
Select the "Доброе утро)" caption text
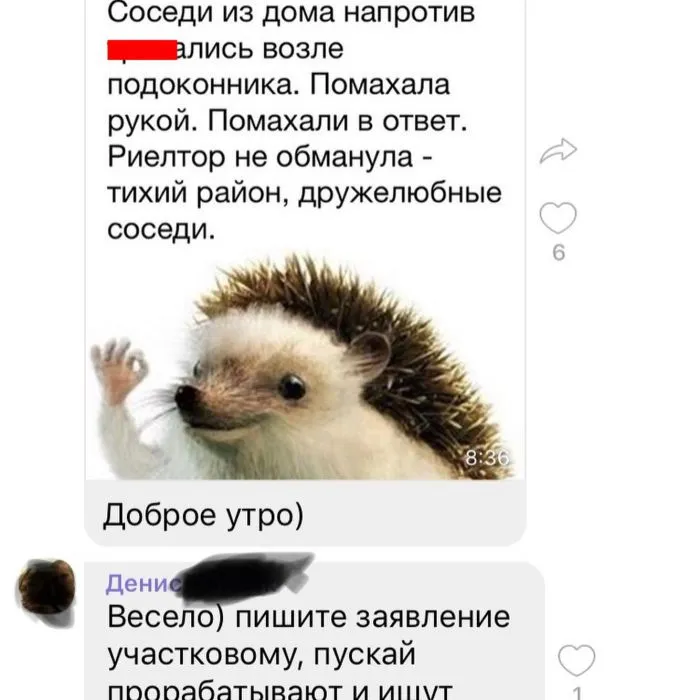tap(204, 515)
